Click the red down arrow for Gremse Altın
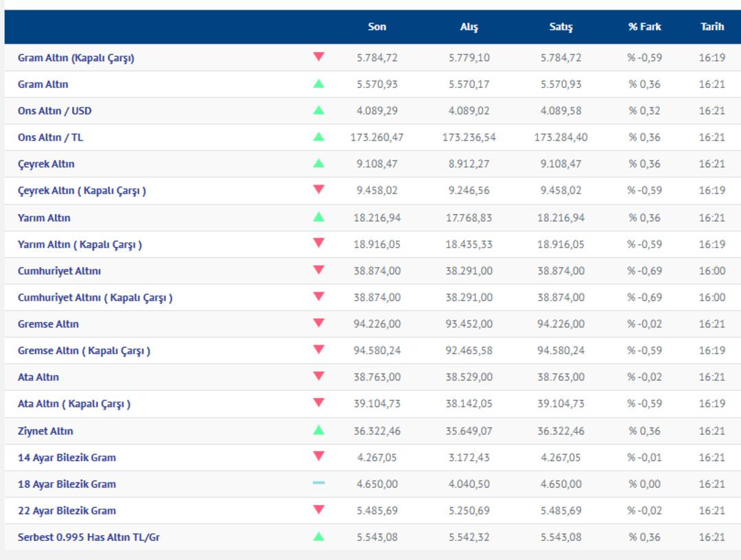The width and height of the screenshot is (741, 560). click(x=318, y=323)
